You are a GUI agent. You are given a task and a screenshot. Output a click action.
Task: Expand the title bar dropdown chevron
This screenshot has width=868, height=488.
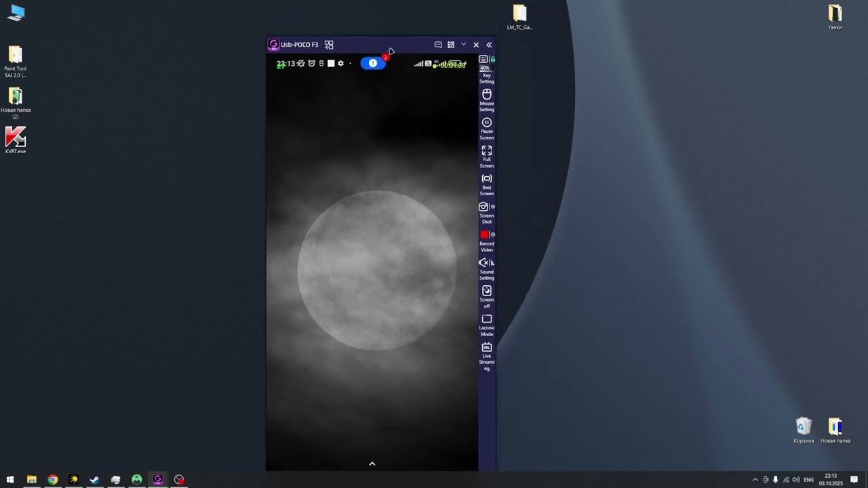[464, 44]
